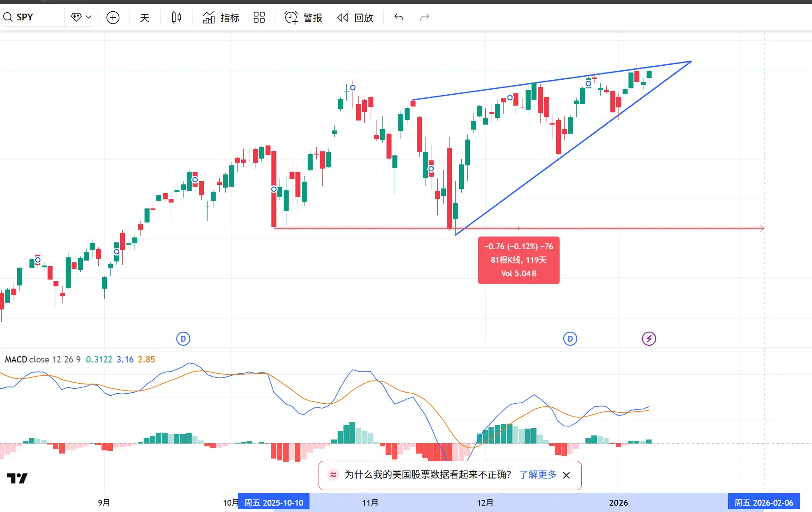Click the 81根K线, 119天 measurement text
The height and width of the screenshot is (512, 812).
click(519, 260)
